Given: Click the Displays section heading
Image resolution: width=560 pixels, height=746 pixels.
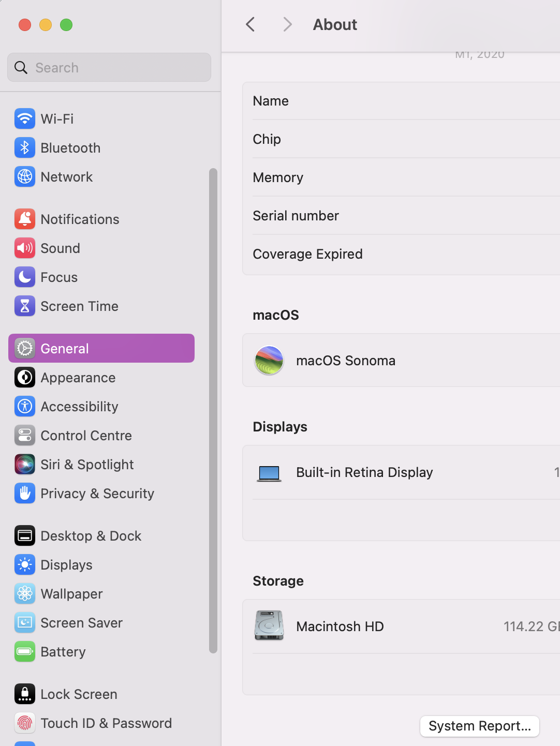Looking at the screenshot, I should [280, 427].
